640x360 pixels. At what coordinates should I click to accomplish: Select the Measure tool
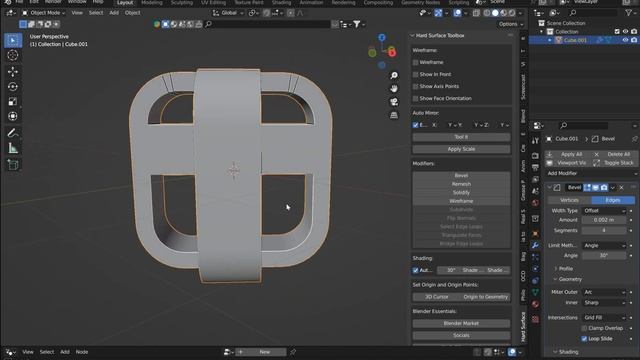[x=13, y=148]
